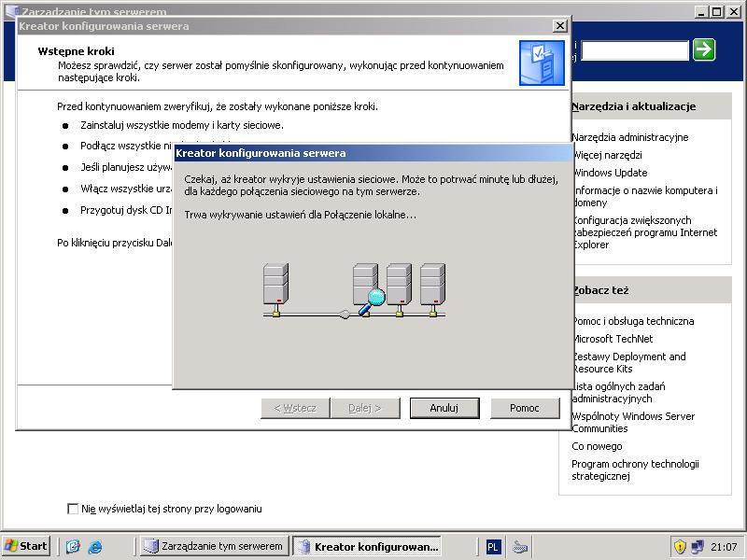
Task: Click the Narzędzia i aktualizacje heading
Action: tap(634, 106)
